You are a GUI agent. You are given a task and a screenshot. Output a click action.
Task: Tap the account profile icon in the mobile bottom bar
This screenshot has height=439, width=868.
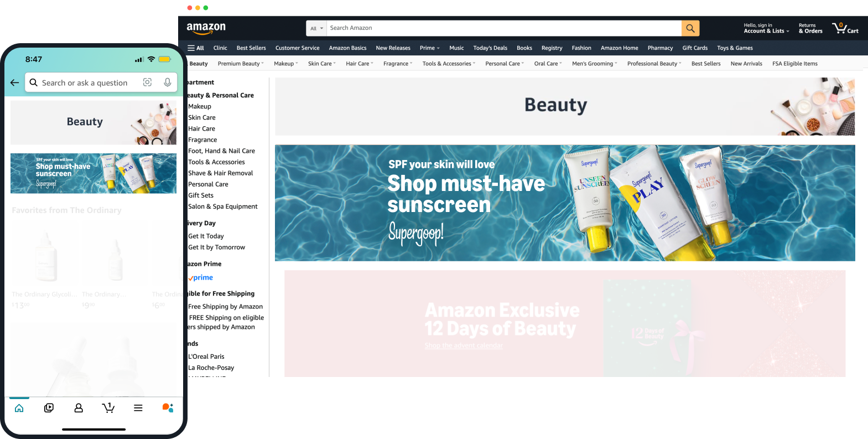(x=79, y=408)
